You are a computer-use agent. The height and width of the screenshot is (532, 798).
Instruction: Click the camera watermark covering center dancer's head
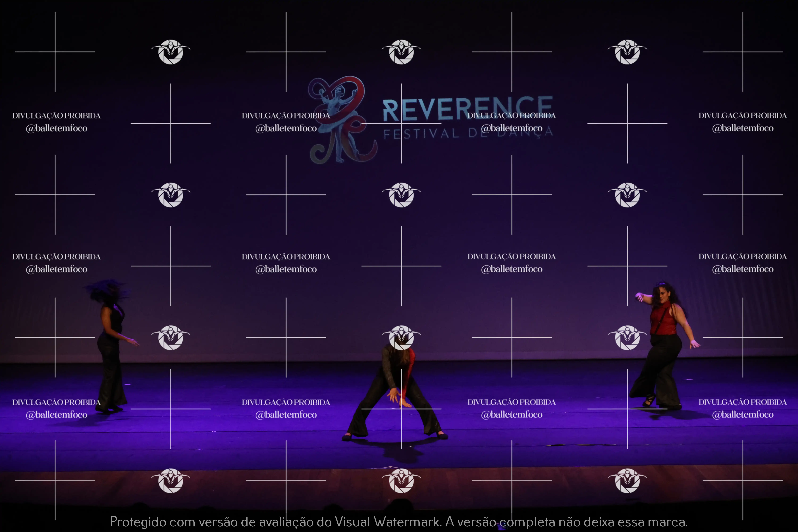click(x=401, y=337)
